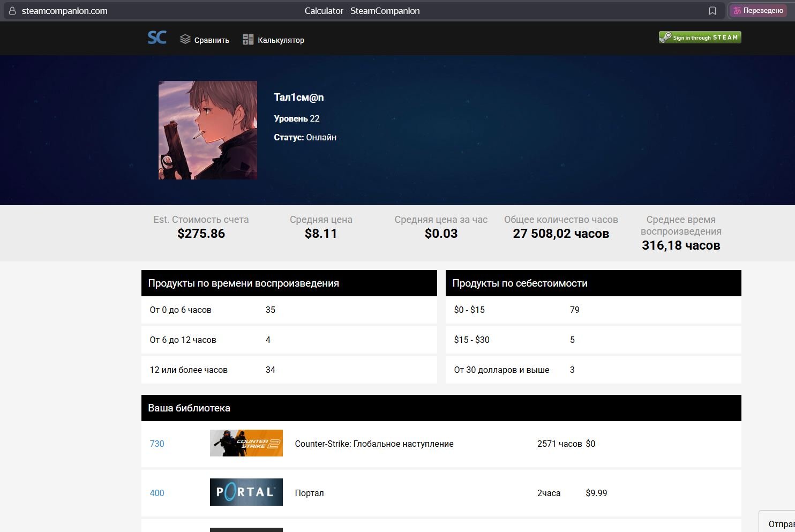The height and width of the screenshot is (532, 795).
Task: Click Counter-Strike: Глобальное наступление title
Action: [x=374, y=444]
